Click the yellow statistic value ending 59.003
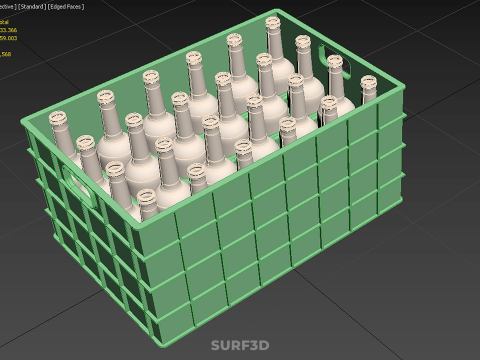480x360 pixels. (x=8, y=38)
